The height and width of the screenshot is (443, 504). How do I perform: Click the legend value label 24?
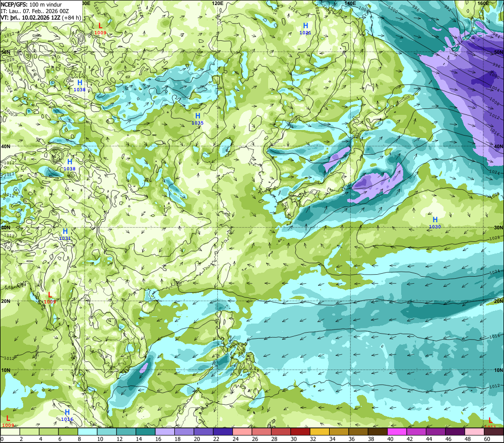(x=235, y=439)
